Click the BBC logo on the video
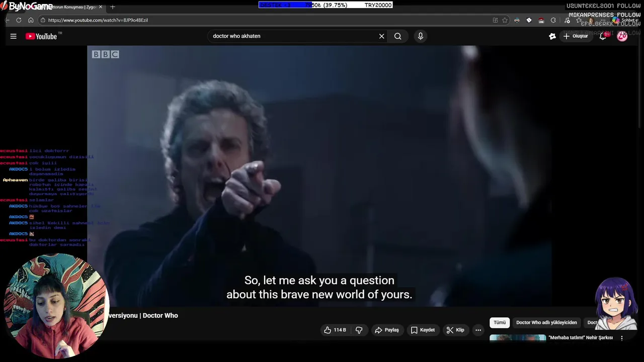The width and height of the screenshot is (644, 362). pyautogui.click(x=105, y=54)
